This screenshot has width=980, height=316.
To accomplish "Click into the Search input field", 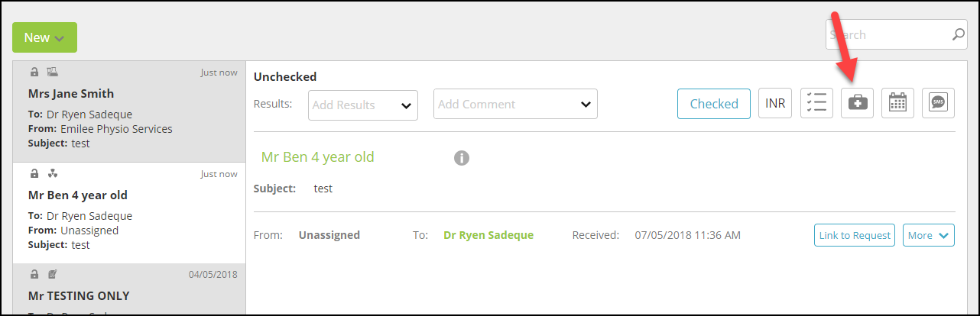I will click(x=887, y=34).
